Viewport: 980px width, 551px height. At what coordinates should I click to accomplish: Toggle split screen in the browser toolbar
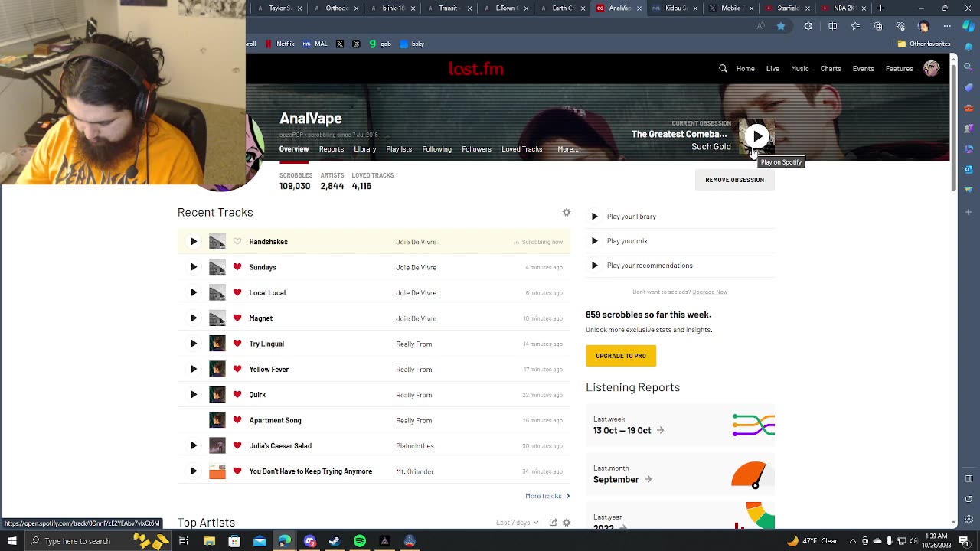(832, 26)
